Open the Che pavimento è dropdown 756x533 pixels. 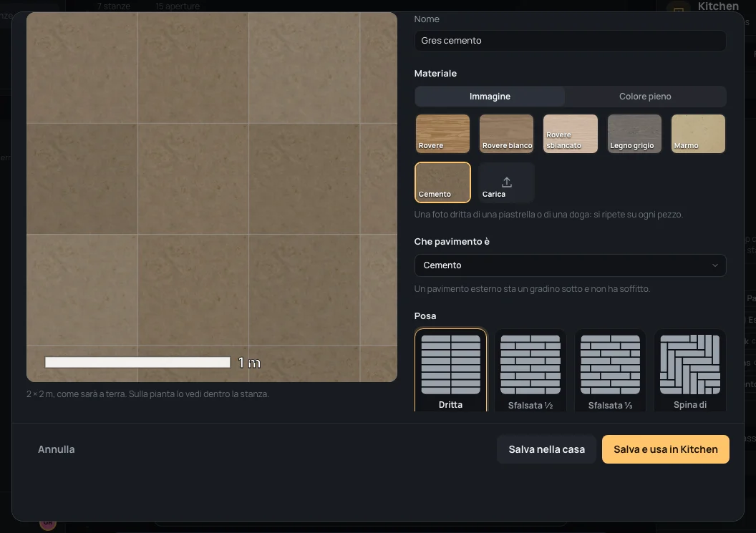pyautogui.click(x=571, y=265)
